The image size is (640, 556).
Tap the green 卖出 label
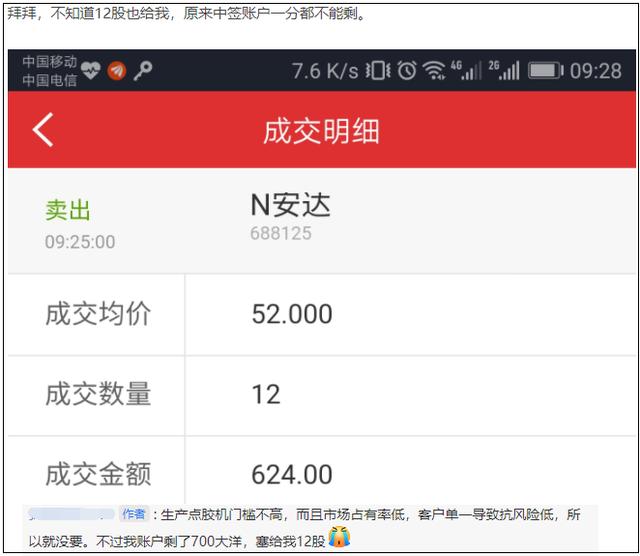pyautogui.click(x=68, y=210)
